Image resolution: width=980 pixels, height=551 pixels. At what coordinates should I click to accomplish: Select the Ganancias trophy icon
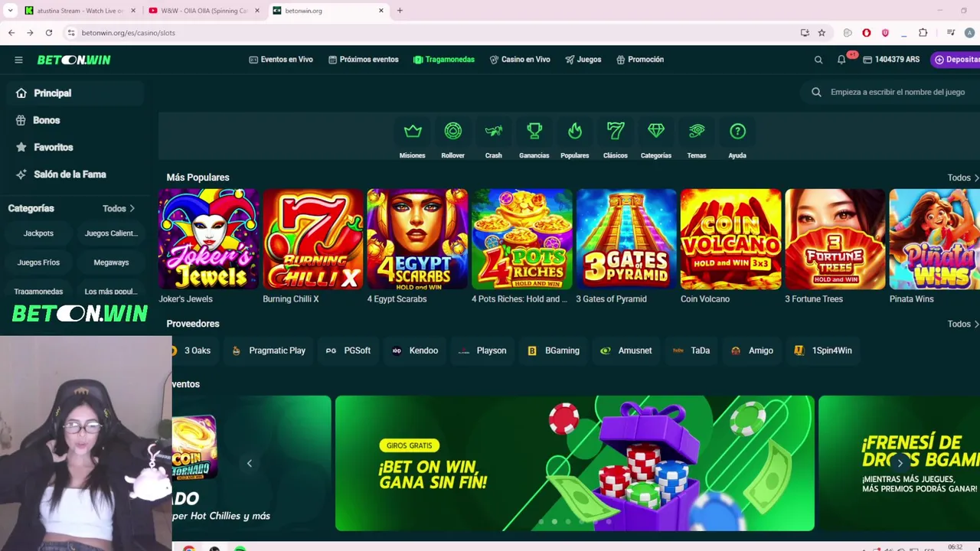point(534,132)
